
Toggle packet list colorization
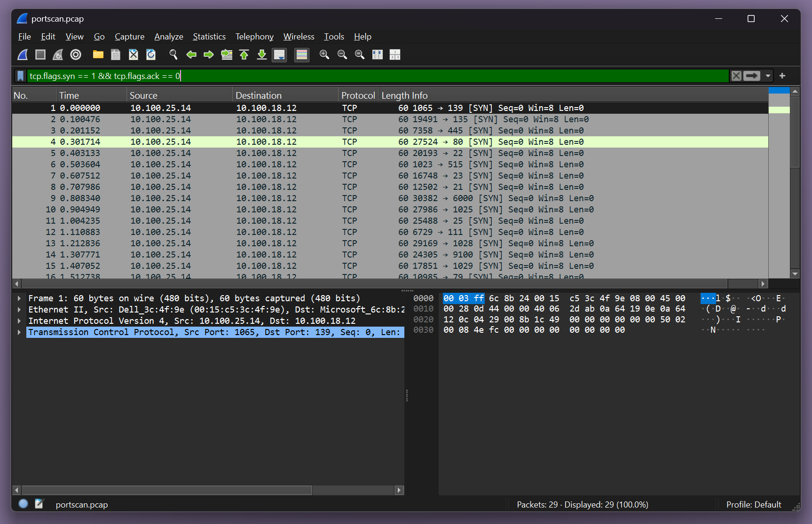302,55
